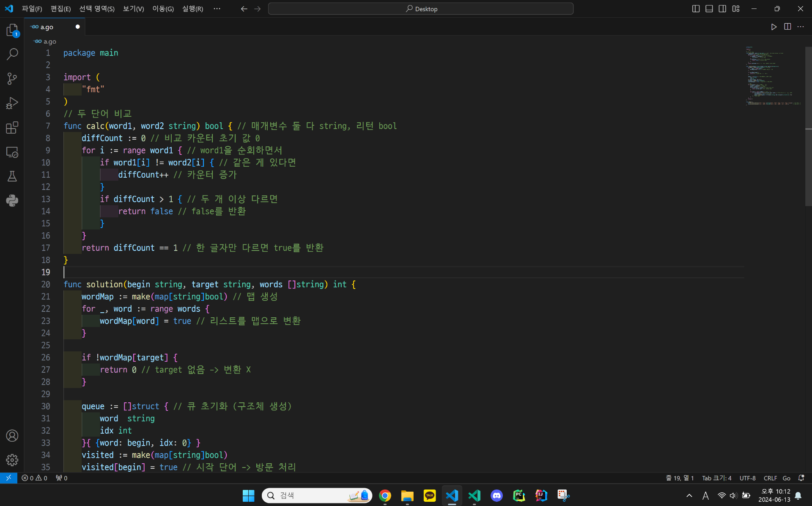Expand the hidden menu items ellipsis

(217, 9)
